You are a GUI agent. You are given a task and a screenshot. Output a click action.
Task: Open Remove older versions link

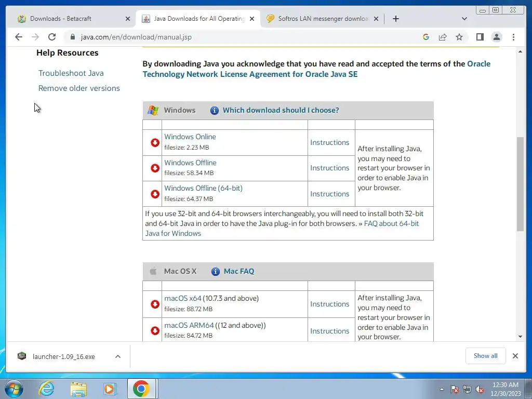(x=79, y=88)
